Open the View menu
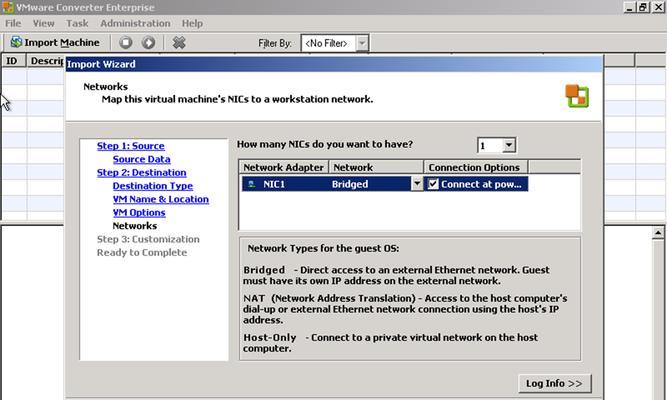The height and width of the screenshot is (400, 667). (43, 23)
